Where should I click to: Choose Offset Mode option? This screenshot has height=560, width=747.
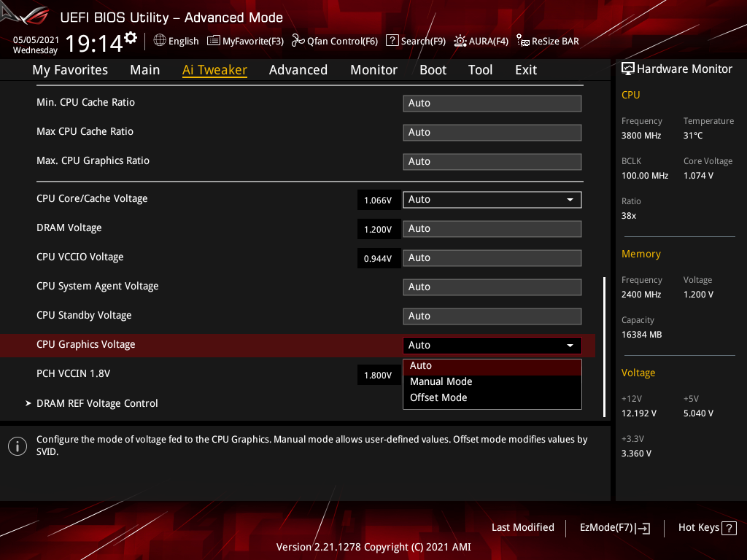pyautogui.click(x=492, y=397)
